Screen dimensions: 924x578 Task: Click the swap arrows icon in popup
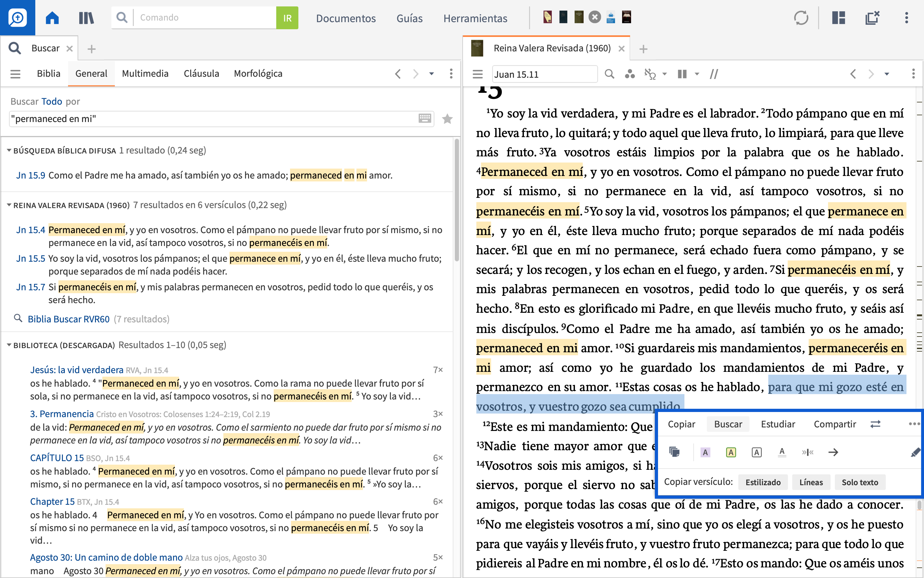point(876,424)
